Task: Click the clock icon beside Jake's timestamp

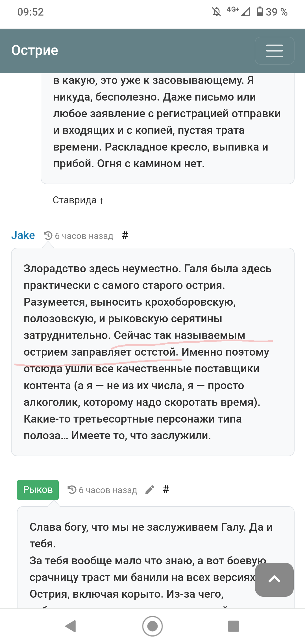Action: coord(48,236)
